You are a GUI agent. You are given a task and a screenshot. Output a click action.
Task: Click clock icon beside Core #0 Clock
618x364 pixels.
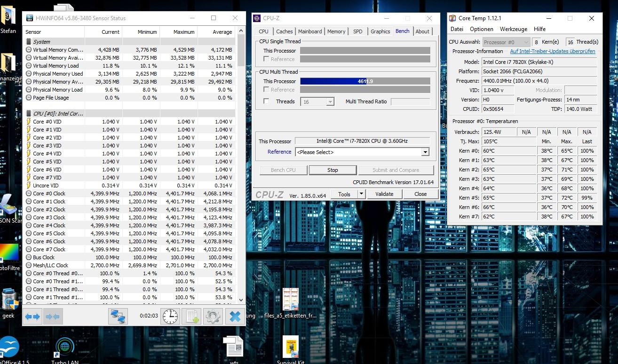[x=29, y=194]
